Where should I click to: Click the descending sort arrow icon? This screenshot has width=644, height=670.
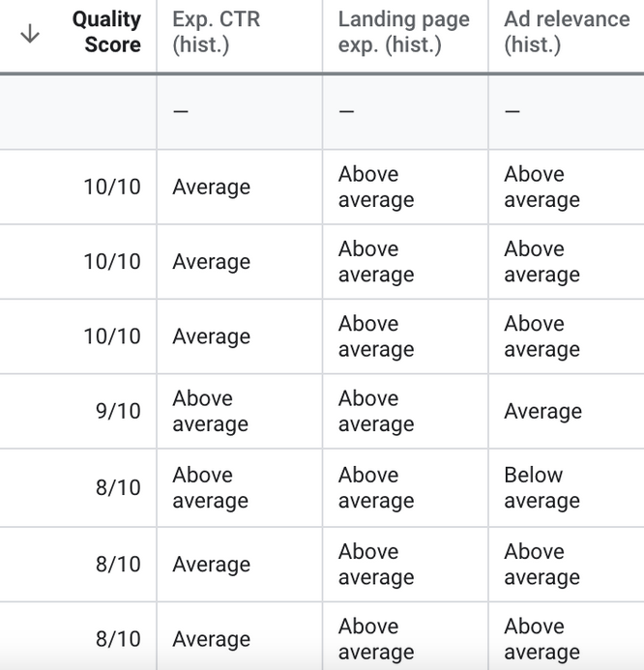(30, 34)
